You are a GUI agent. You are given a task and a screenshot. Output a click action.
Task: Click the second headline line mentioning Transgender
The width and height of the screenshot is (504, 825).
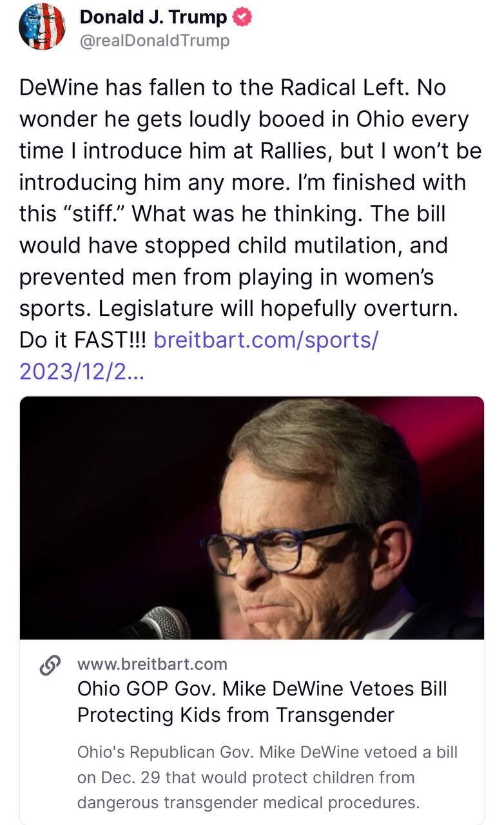pos(228,715)
